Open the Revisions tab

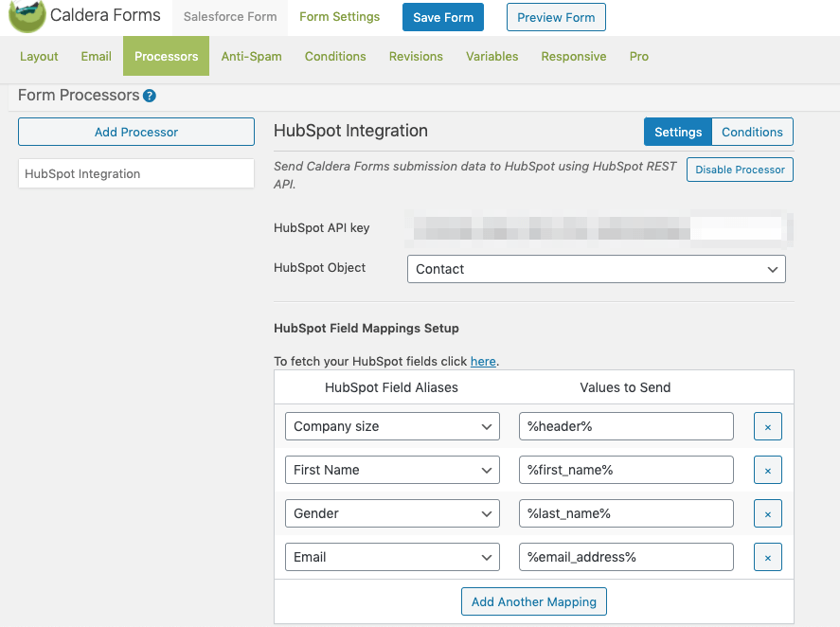pyautogui.click(x=416, y=56)
